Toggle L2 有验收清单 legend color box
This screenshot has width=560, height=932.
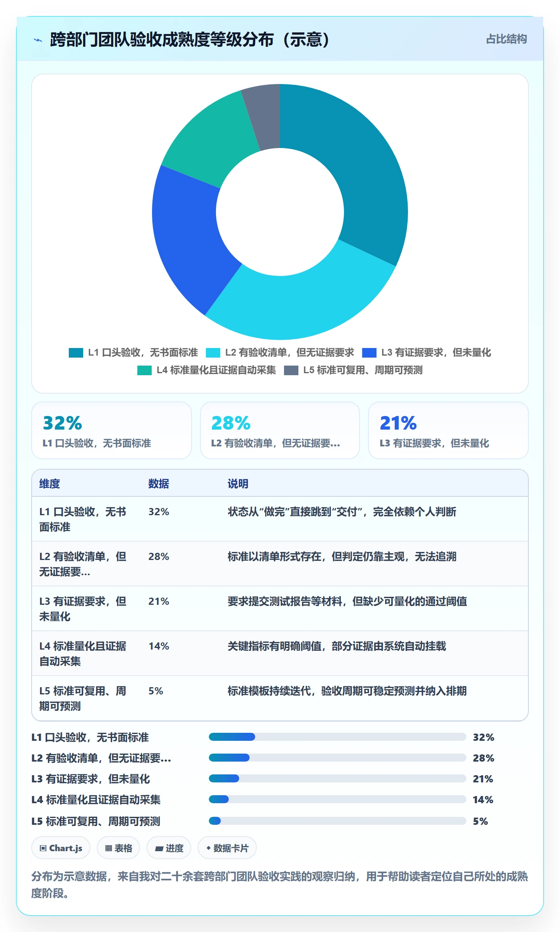coord(213,353)
